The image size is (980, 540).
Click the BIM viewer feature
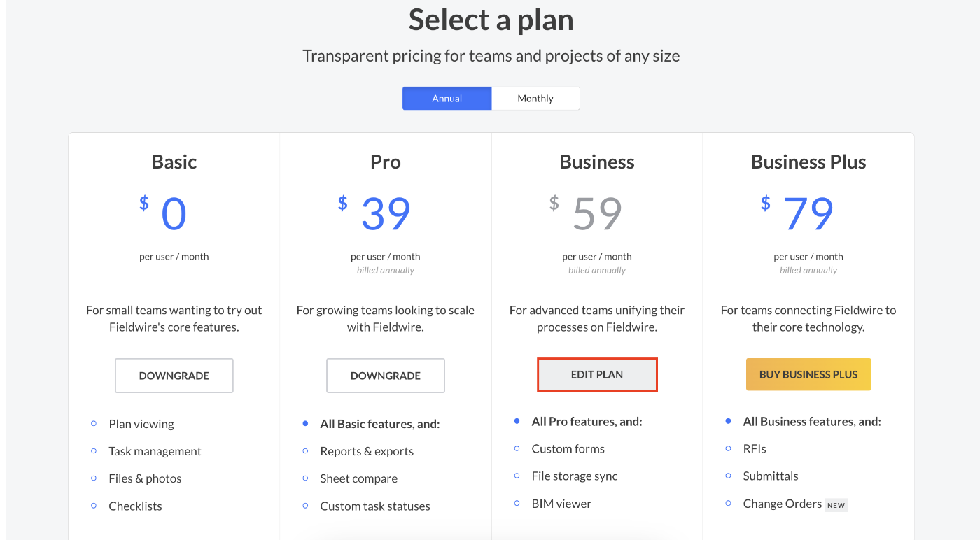click(561, 503)
